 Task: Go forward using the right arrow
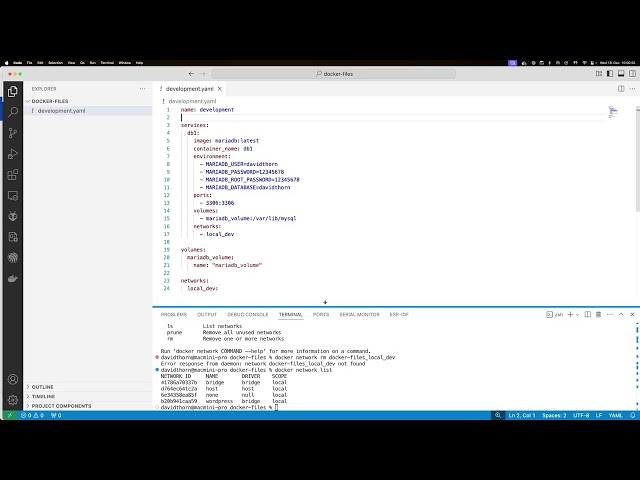click(x=203, y=74)
